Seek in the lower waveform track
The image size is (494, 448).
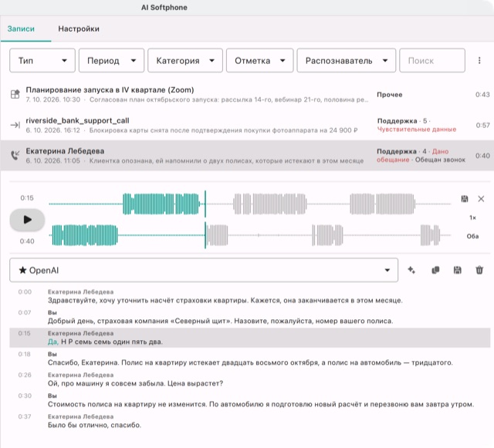tap(250, 235)
